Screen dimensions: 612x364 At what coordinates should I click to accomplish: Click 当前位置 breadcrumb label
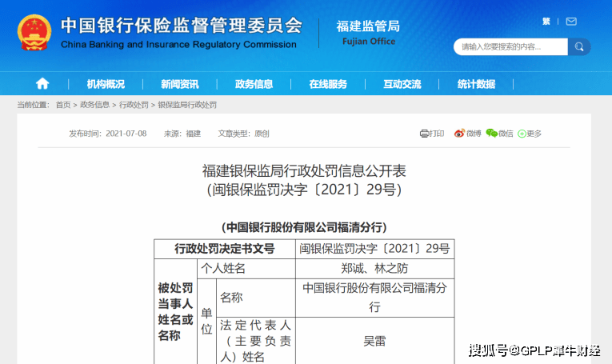pos(33,105)
